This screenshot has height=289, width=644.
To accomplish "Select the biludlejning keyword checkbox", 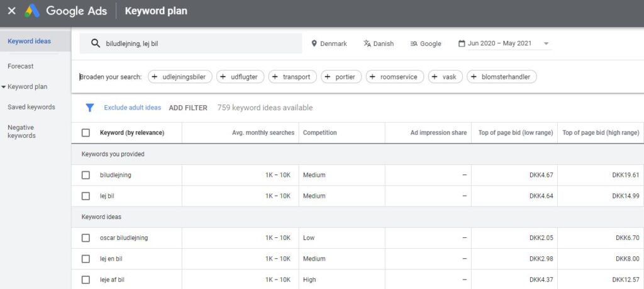I will point(86,175).
